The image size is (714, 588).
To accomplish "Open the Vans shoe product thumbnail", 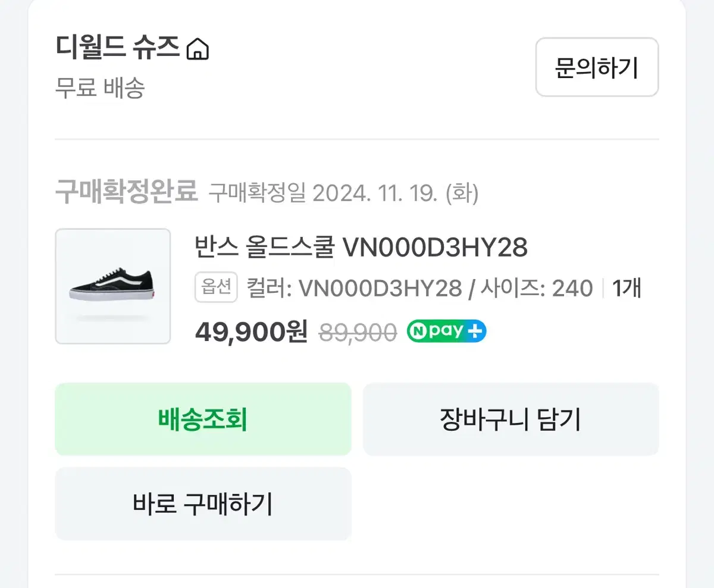I will [x=113, y=286].
